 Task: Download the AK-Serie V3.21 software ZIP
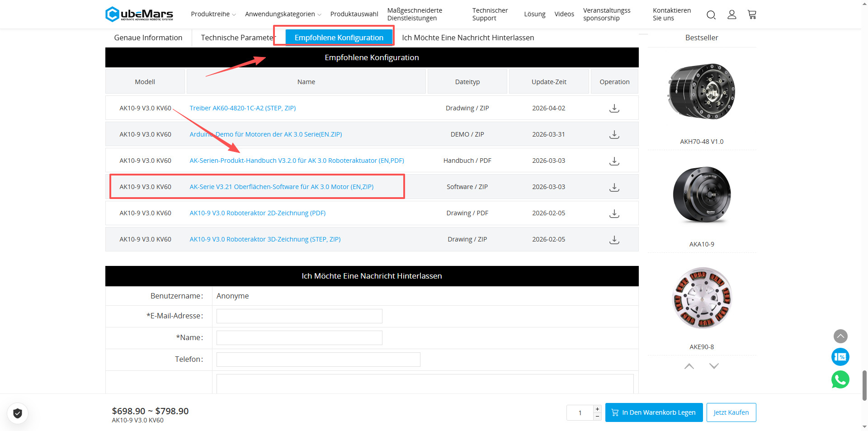[x=614, y=187]
